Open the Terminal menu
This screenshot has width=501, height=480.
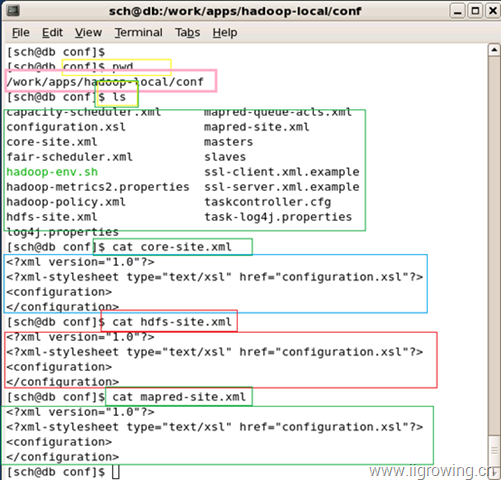[x=139, y=33]
